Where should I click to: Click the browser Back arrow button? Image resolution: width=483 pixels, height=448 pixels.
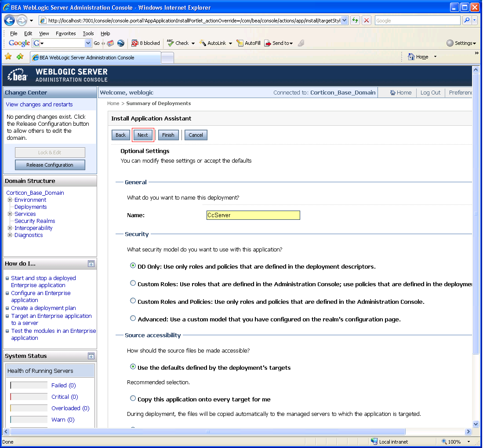point(9,21)
